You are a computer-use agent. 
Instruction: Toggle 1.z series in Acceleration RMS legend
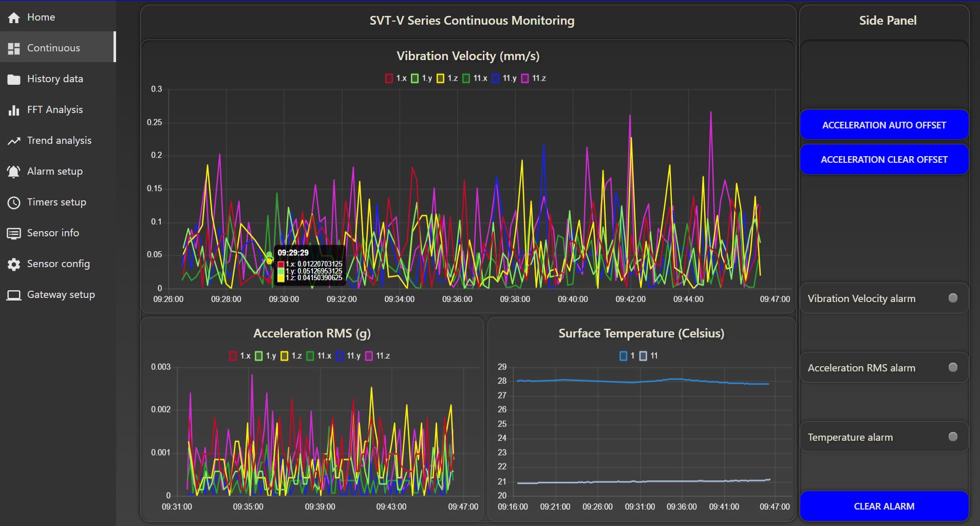(x=291, y=355)
